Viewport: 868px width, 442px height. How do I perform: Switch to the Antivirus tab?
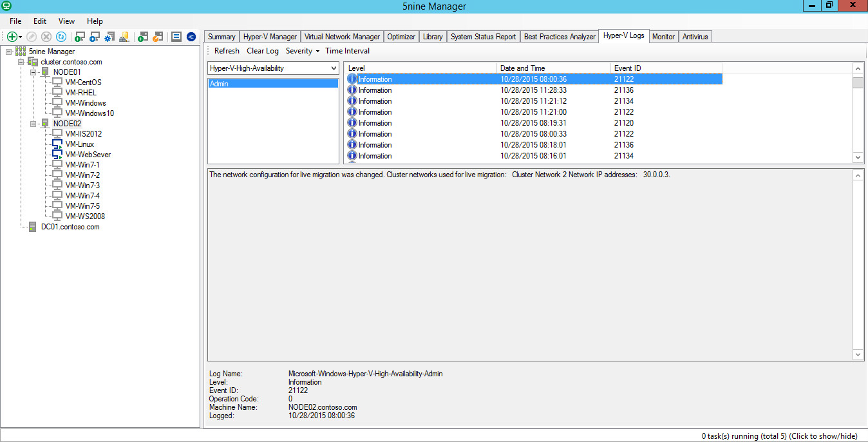coord(695,37)
